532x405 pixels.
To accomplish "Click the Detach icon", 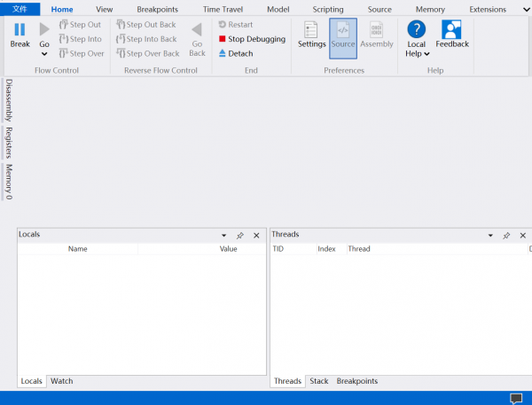I will 222,53.
